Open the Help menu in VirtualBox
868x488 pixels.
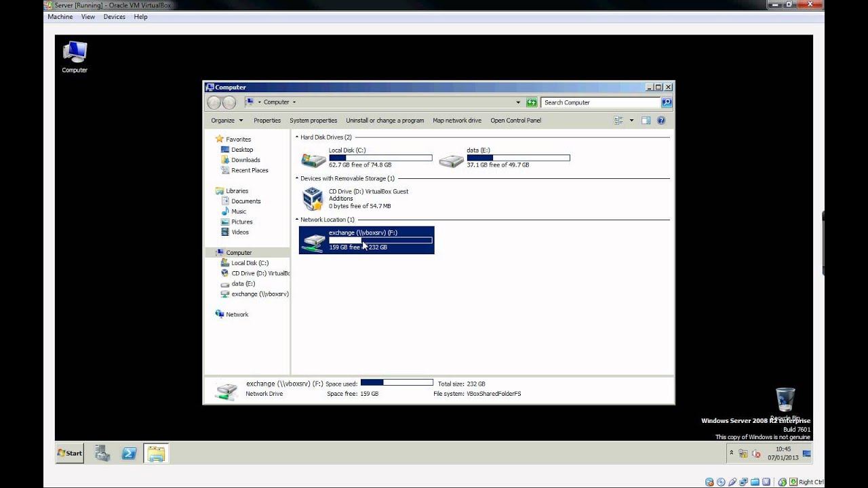coord(140,17)
